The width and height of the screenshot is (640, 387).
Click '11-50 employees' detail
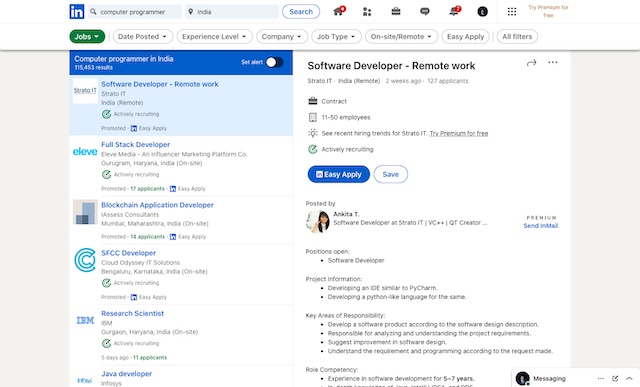point(346,118)
